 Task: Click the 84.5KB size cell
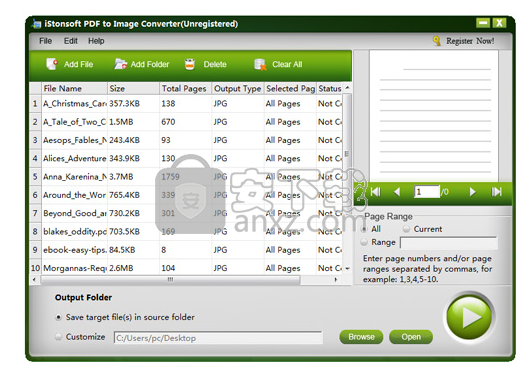pyautogui.click(x=133, y=250)
